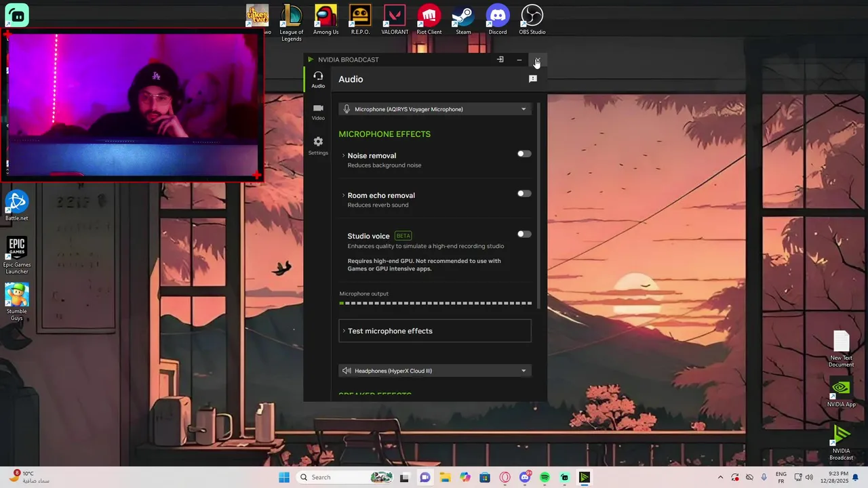Screen dimensions: 868x488
Task: Click the Stumble Guys desktop shortcut
Action: click(17, 302)
